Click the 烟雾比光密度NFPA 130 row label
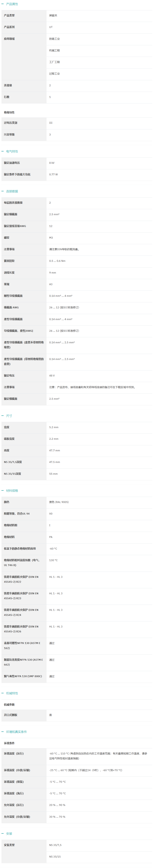 tap(24, 662)
